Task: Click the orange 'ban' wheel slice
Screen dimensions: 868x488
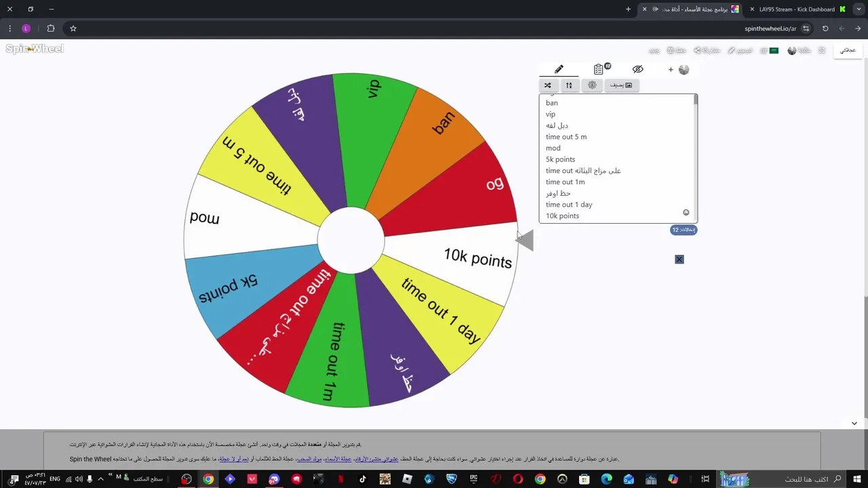Action: coord(434,146)
